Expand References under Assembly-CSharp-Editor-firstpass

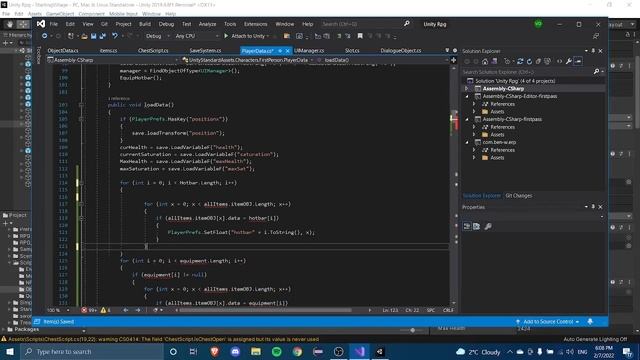pos(474,104)
